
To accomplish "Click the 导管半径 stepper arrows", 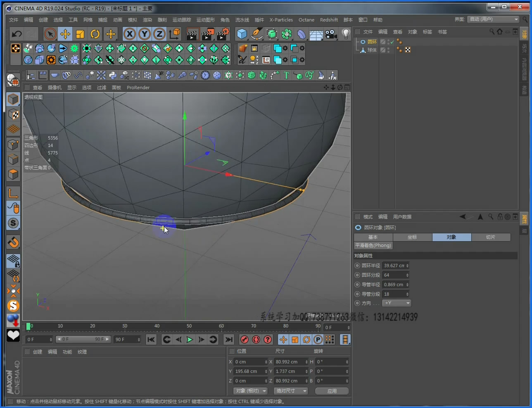I will [x=407, y=285].
